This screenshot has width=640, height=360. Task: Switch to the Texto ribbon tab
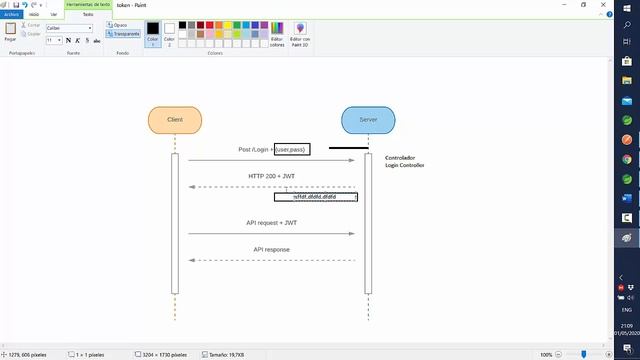[x=88, y=14]
